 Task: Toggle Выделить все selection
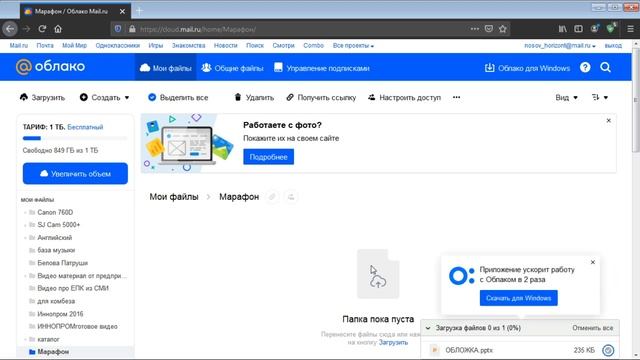coord(178,98)
